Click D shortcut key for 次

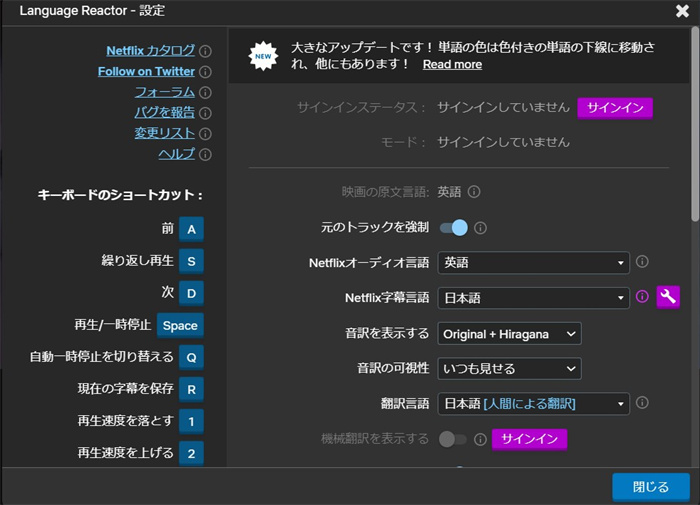pos(191,293)
